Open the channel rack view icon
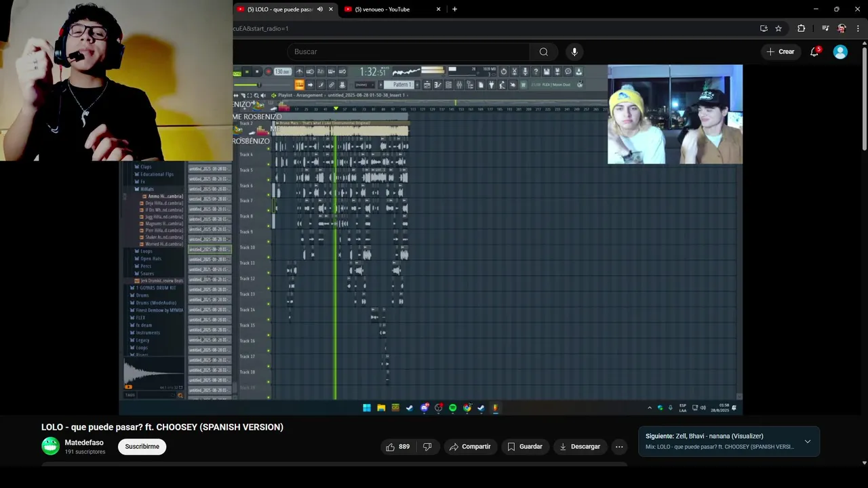Viewport: 868px width, 488px height. pos(449,85)
